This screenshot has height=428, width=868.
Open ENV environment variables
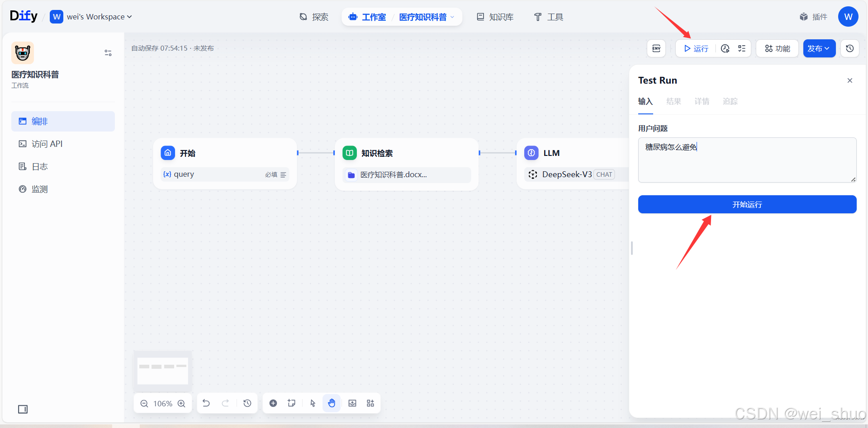[x=656, y=48]
